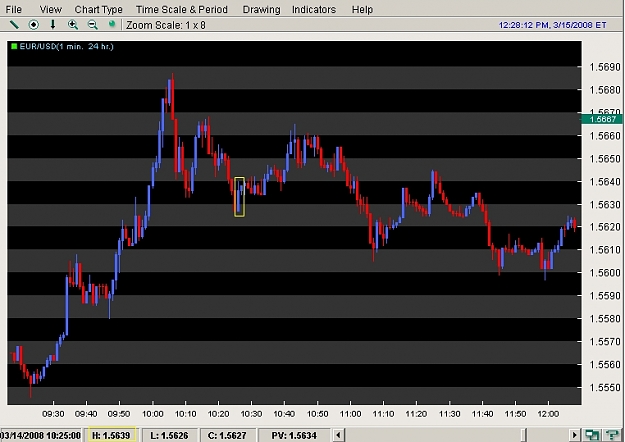The width and height of the screenshot is (625, 442).
Task: Click the crosshair target tool icon
Action: point(34,25)
